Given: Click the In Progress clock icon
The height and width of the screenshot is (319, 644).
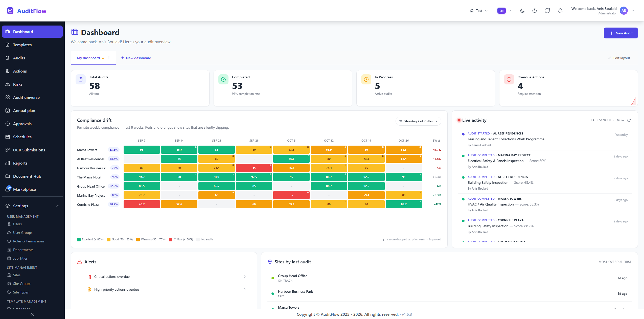Looking at the screenshot, I should pyautogui.click(x=366, y=79).
